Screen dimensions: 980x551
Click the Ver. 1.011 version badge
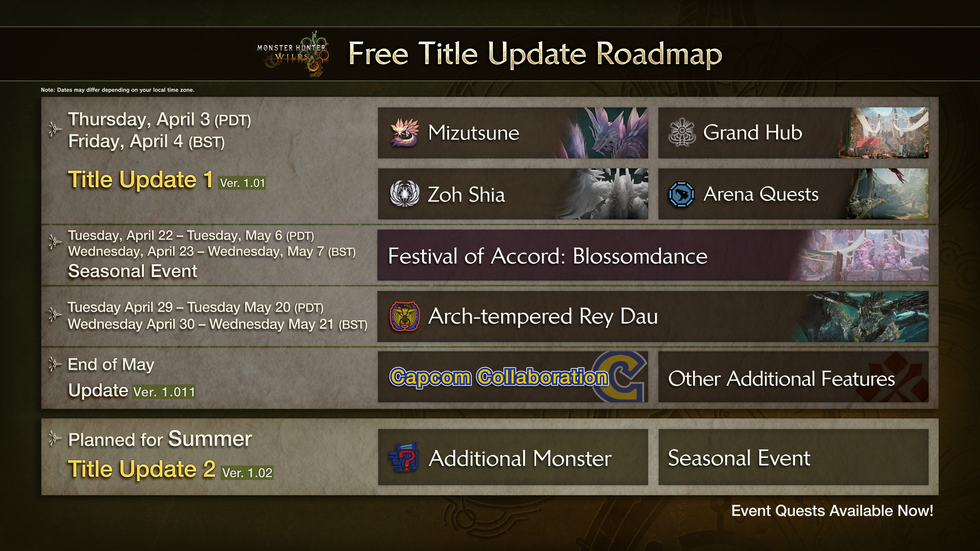pos(164,392)
